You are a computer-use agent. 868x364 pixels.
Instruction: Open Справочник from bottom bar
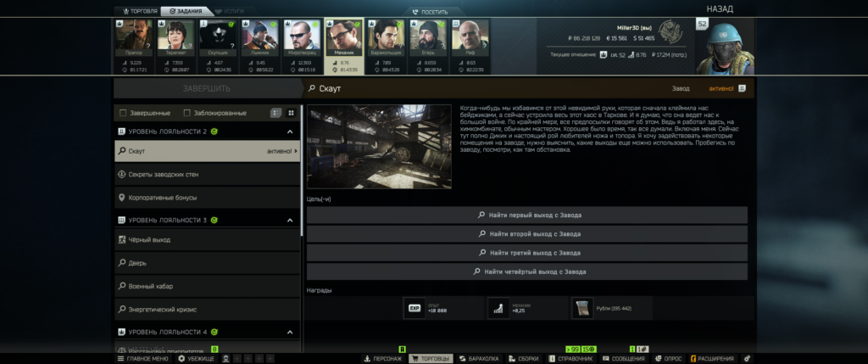click(571, 359)
